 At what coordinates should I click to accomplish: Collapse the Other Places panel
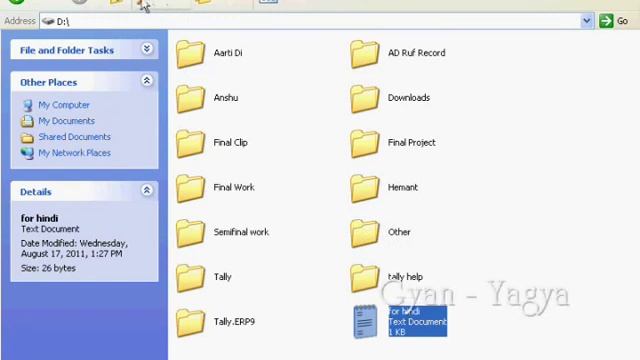coord(147,80)
